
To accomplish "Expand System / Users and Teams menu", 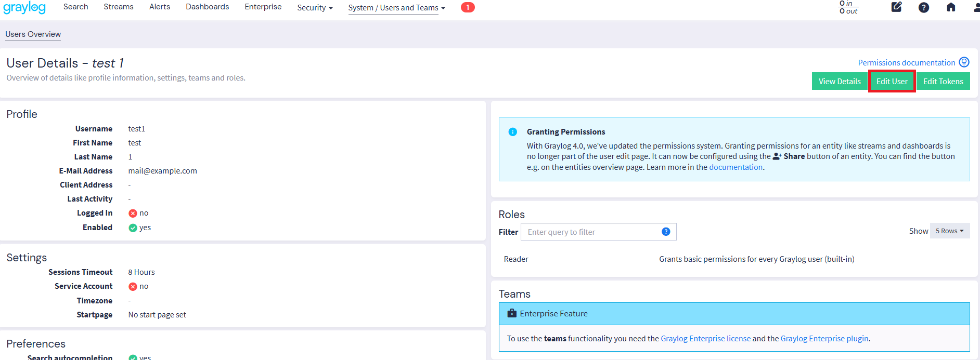I will 396,8.
